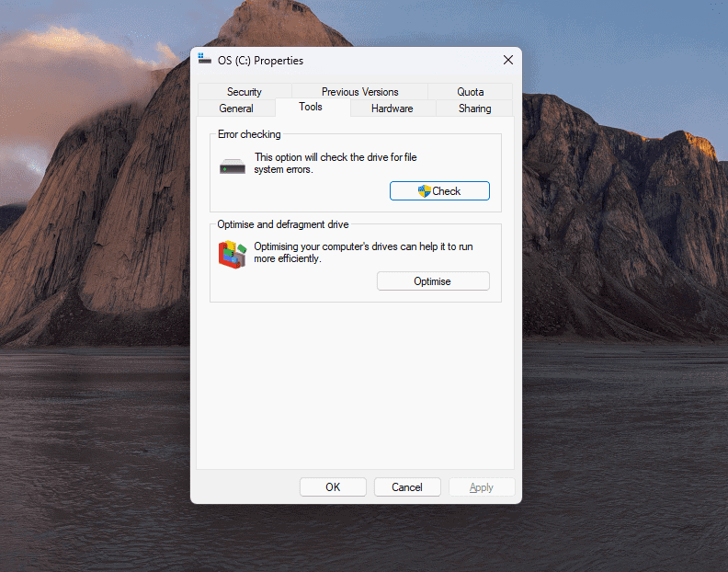This screenshot has height=572, width=728.
Task: Click the 'Error checking' group label
Action: tap(249, 134)
